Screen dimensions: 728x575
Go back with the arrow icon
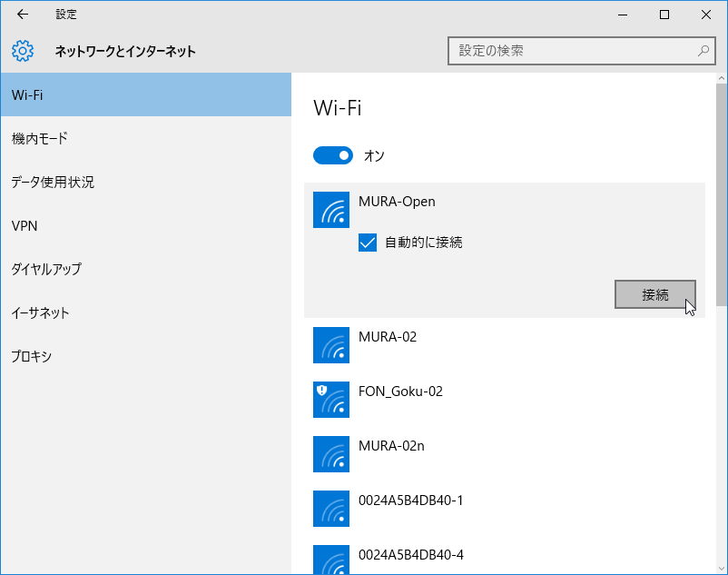pos(23,15)
